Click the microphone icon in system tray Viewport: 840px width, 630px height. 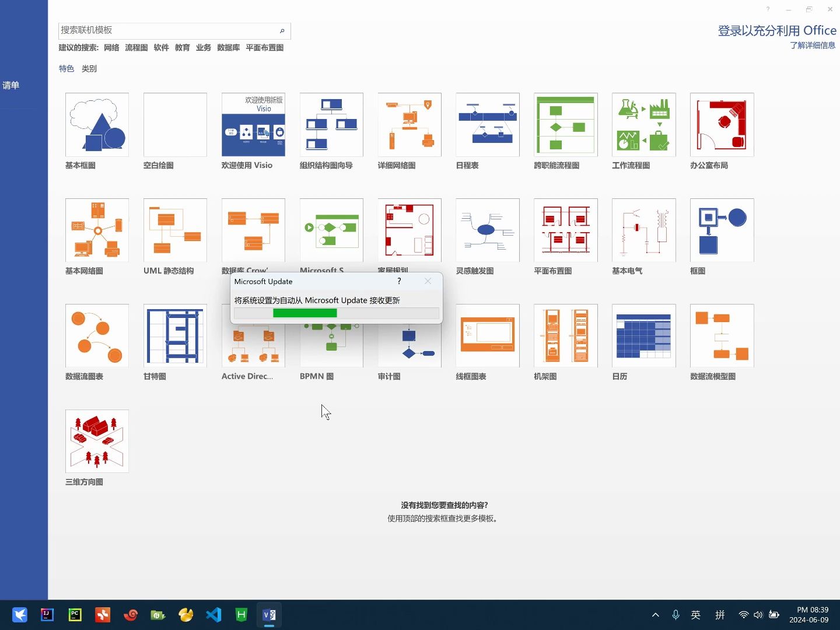675,615
